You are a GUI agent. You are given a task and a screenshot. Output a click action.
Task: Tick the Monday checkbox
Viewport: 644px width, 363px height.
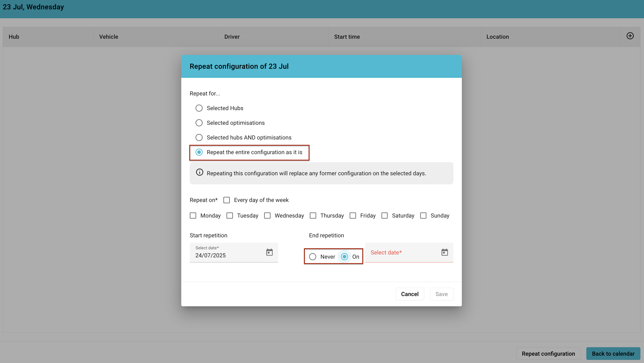point(193,216)
